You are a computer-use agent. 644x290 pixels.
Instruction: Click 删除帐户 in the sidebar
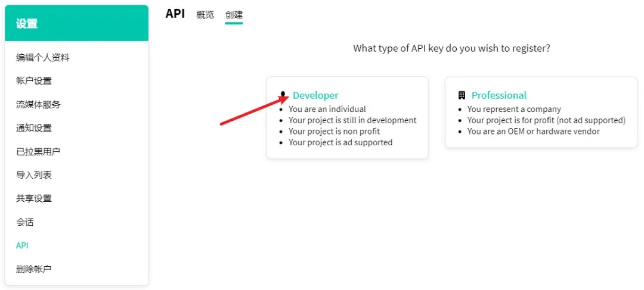34,269
